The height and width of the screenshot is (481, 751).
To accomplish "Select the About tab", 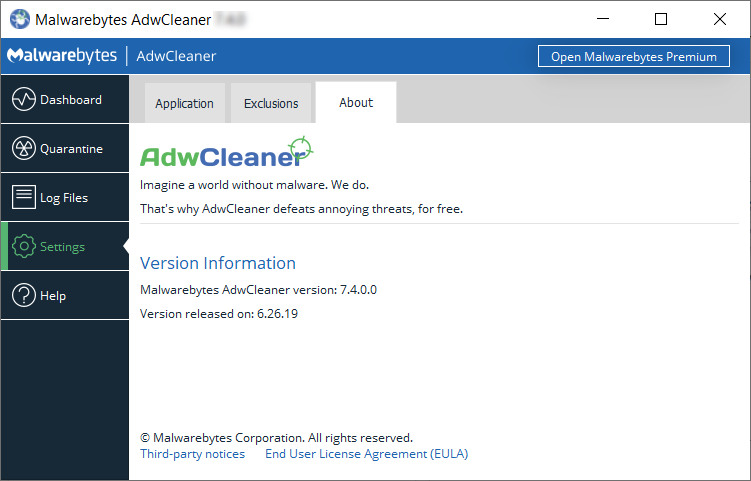I will point(356,103).
